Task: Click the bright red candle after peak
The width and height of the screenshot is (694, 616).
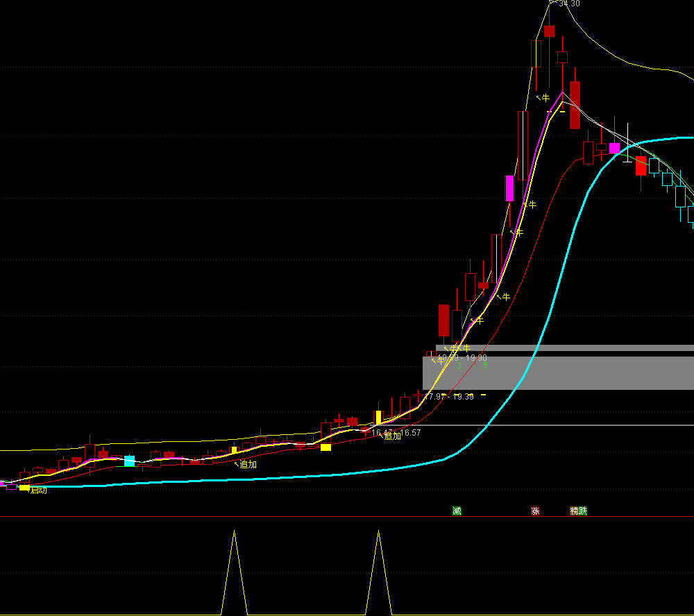Action: pos(641,165)
